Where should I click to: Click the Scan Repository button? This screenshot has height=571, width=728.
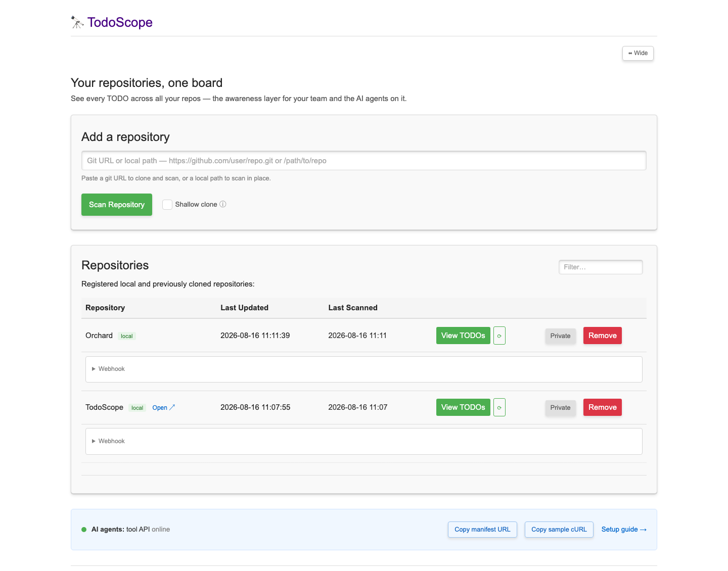point(117,205)
